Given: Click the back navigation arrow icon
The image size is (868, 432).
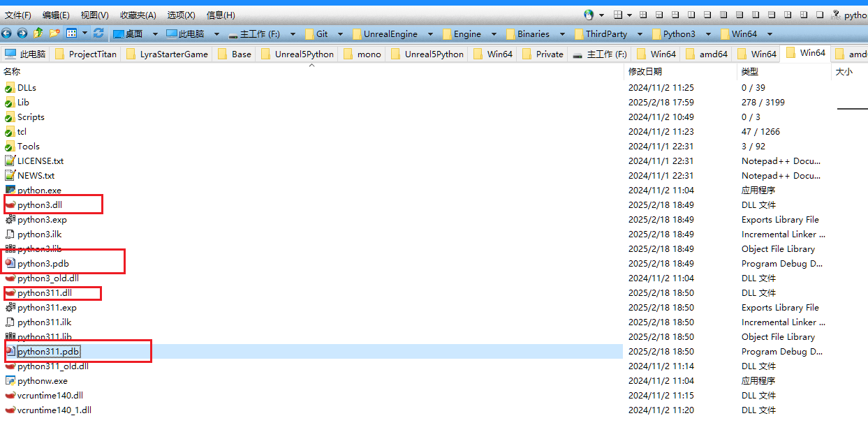Looking at the screenshot, I should (x=6, y=33).
